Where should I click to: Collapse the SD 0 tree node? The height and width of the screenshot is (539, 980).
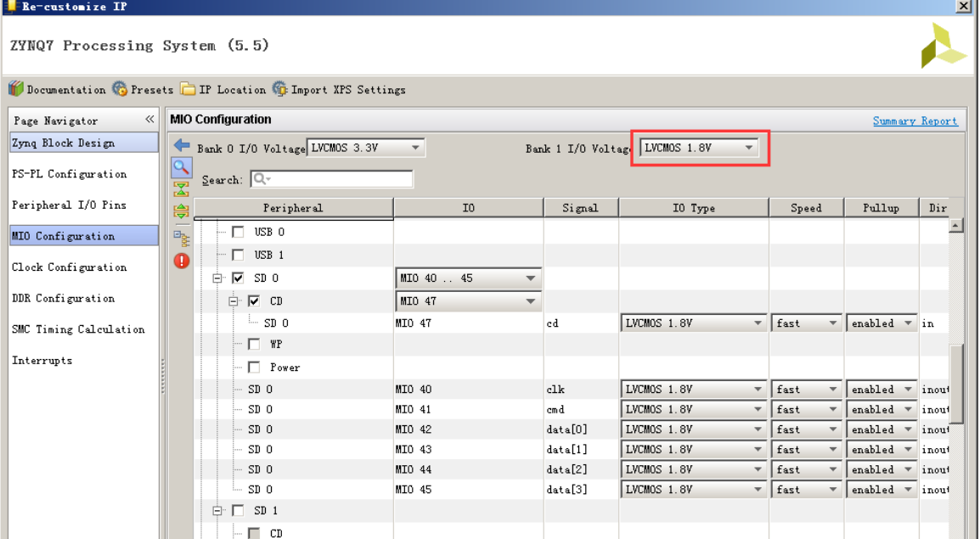tap(217, 278)
